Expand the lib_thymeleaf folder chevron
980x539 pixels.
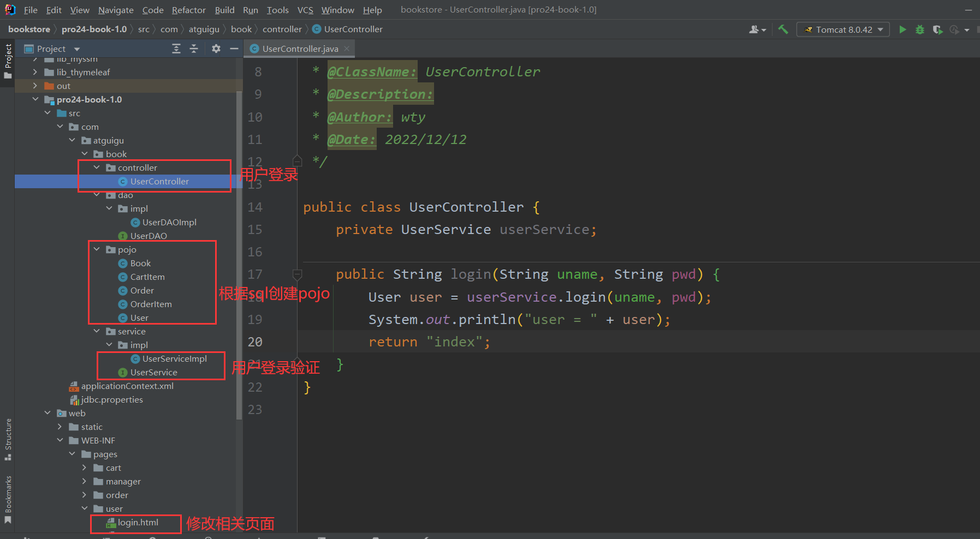pyautogui.click(x=35, y=72)
